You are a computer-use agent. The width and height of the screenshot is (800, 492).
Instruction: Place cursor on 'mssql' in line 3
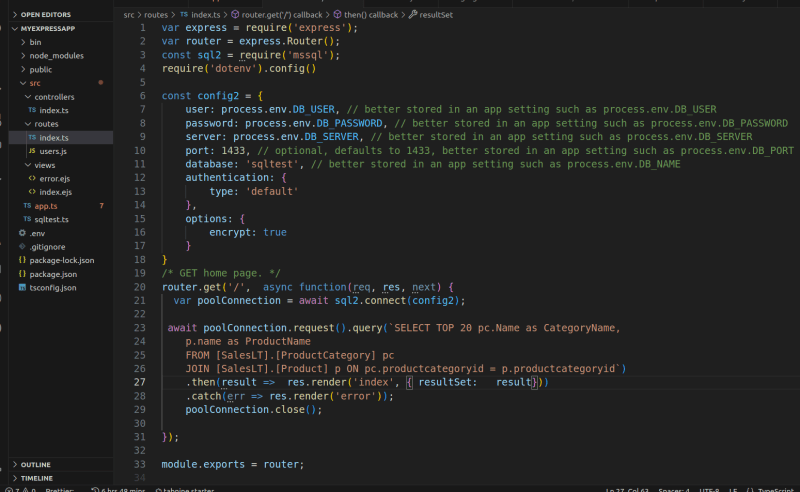[307, 55]
